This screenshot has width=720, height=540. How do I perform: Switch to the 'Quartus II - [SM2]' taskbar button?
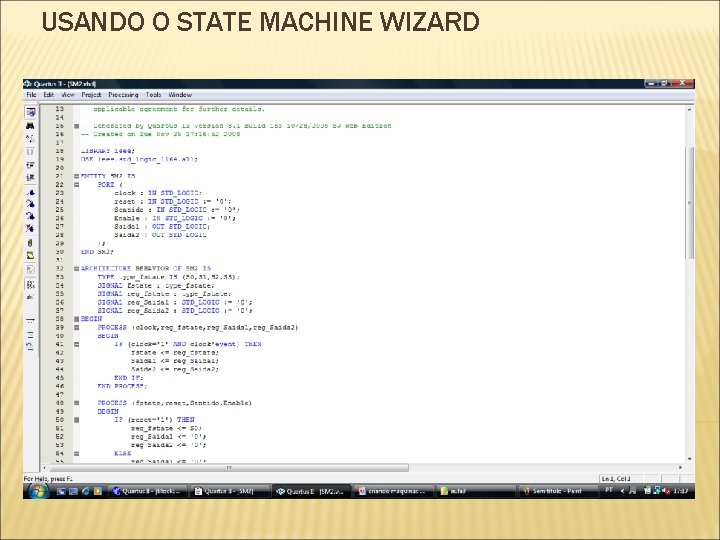click(x=230, y=491)
